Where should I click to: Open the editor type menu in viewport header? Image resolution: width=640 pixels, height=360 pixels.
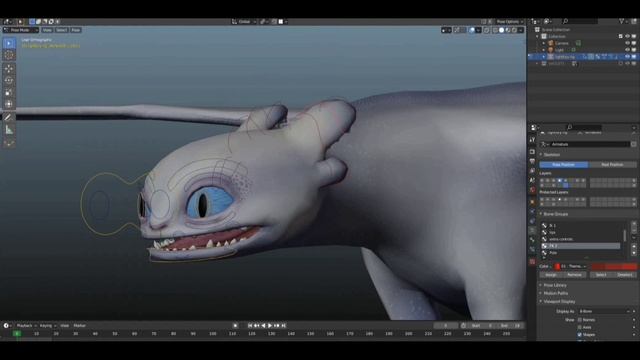point(8,22)
